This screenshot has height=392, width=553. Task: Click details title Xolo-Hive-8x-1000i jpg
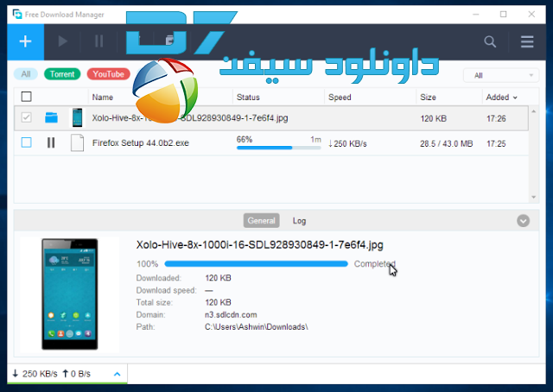(259, 244)
